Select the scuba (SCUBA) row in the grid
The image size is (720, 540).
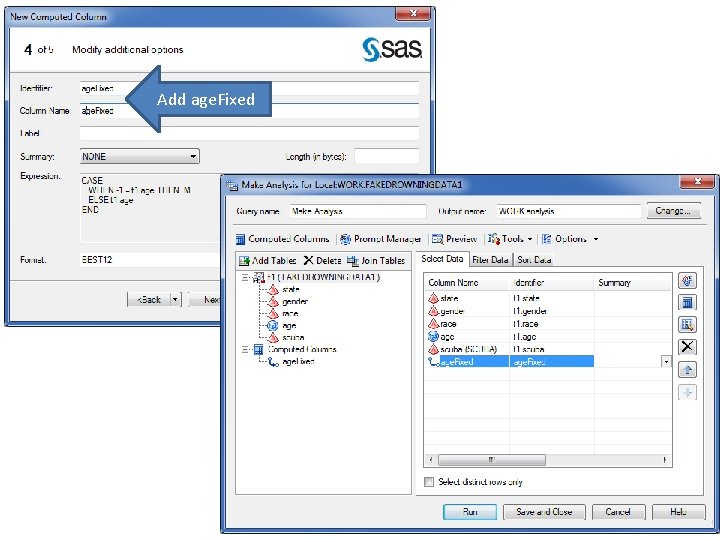click(x=547, y=349)
